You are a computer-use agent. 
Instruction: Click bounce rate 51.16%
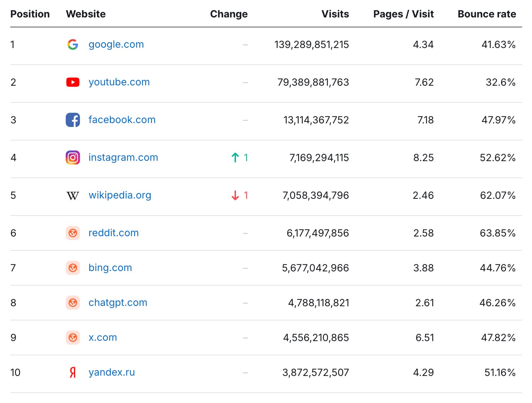coord(500,372)
